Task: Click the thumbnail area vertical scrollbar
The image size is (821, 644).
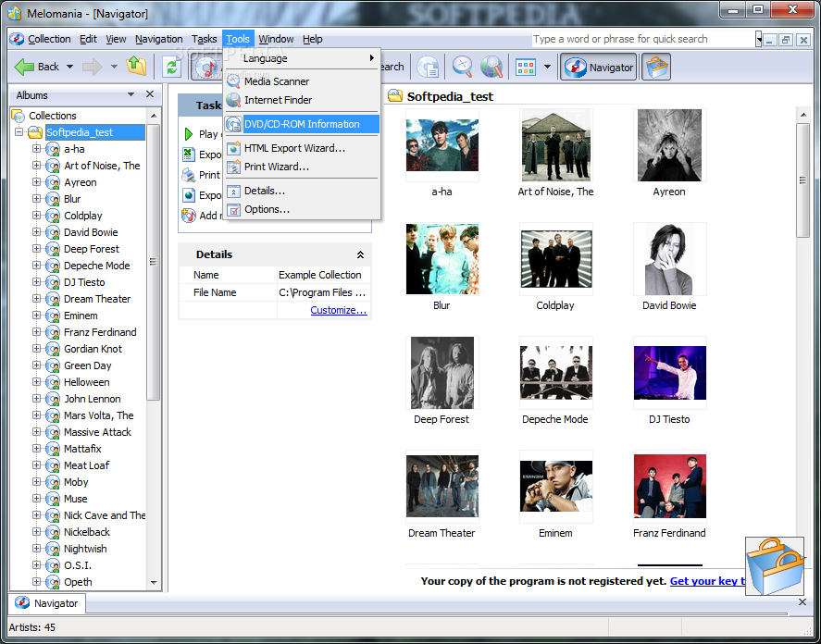Action: [x=802, y=180]
